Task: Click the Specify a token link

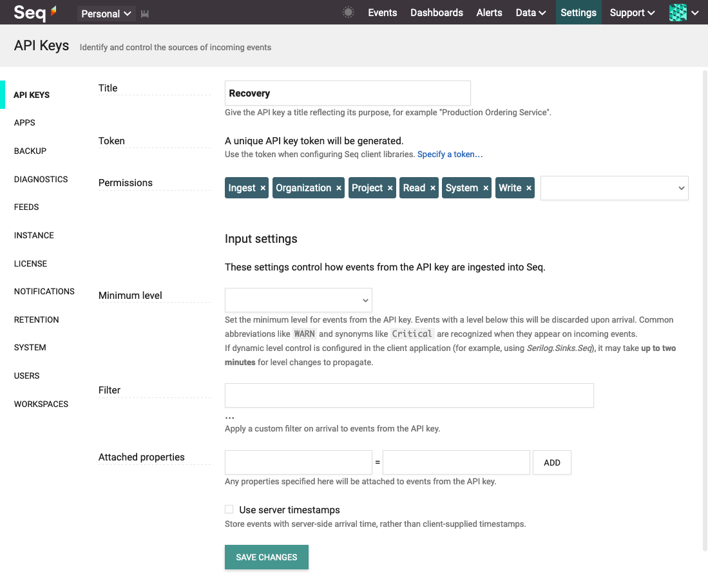Action: point(450,155)
